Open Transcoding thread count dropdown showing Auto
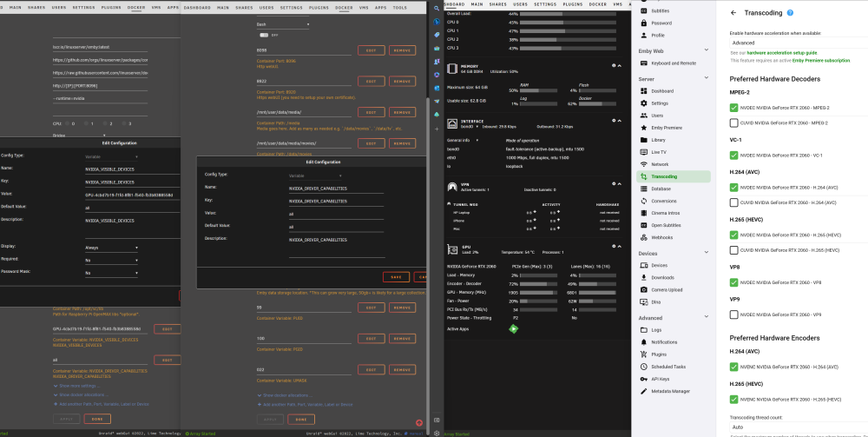This screenshot has height=437, width=868. (x=799, y=427)
